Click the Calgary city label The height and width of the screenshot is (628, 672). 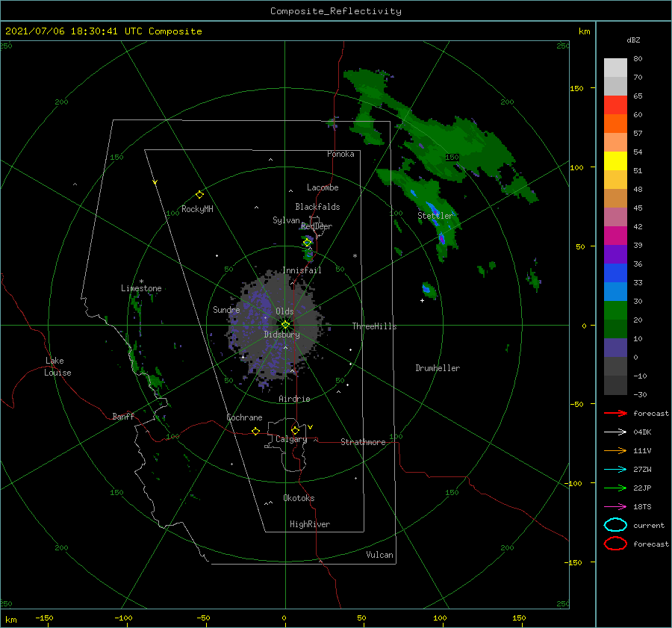pyautogui.click(x=291, y=439)
